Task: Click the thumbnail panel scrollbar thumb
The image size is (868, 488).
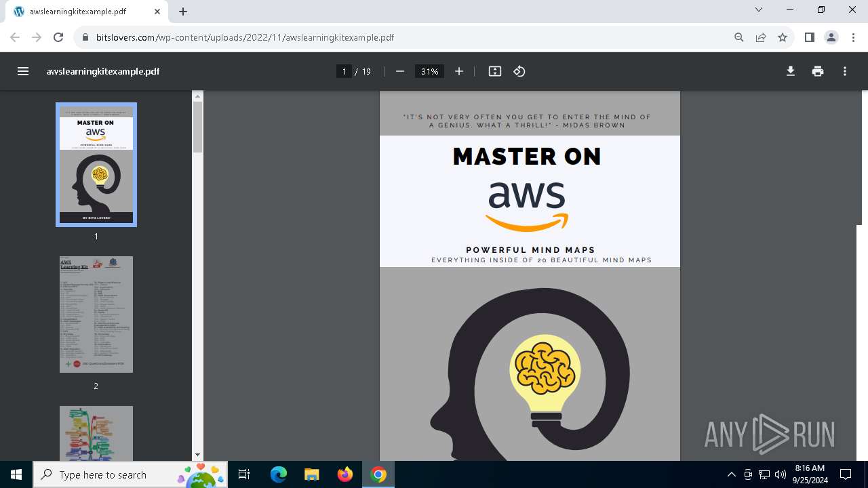Action: pyautogui.click(x=197, y=127)
